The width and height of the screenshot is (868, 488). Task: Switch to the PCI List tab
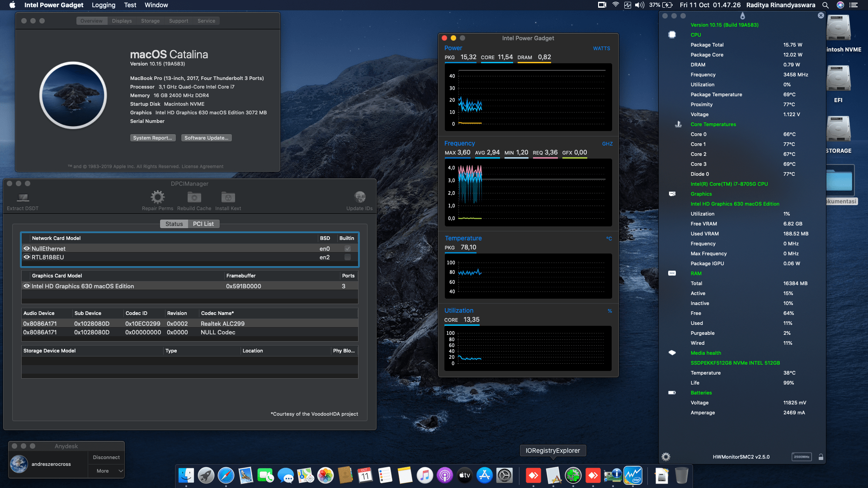point(203,224)
